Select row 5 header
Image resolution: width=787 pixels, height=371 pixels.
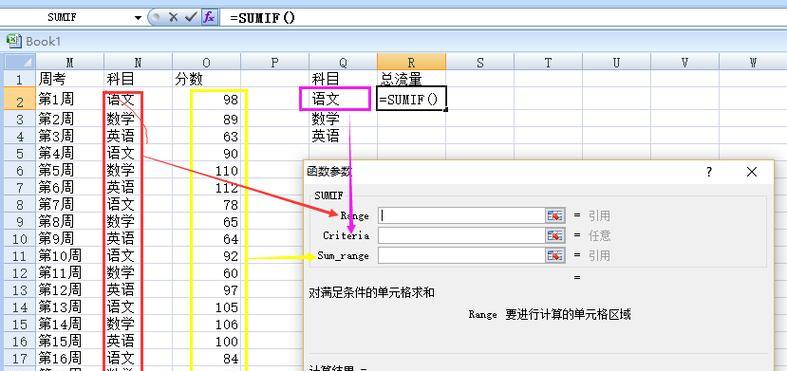(20, 153)
